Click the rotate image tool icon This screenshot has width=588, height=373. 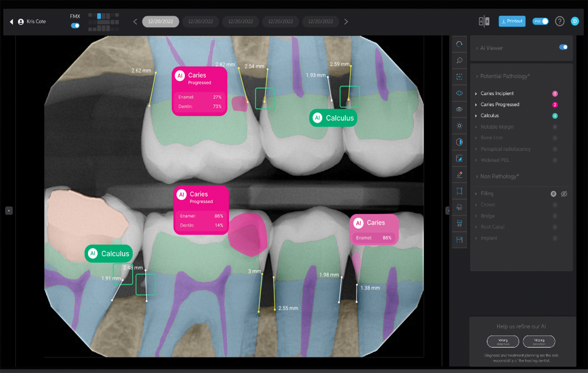pyautogui.click(x=459, y=44)
